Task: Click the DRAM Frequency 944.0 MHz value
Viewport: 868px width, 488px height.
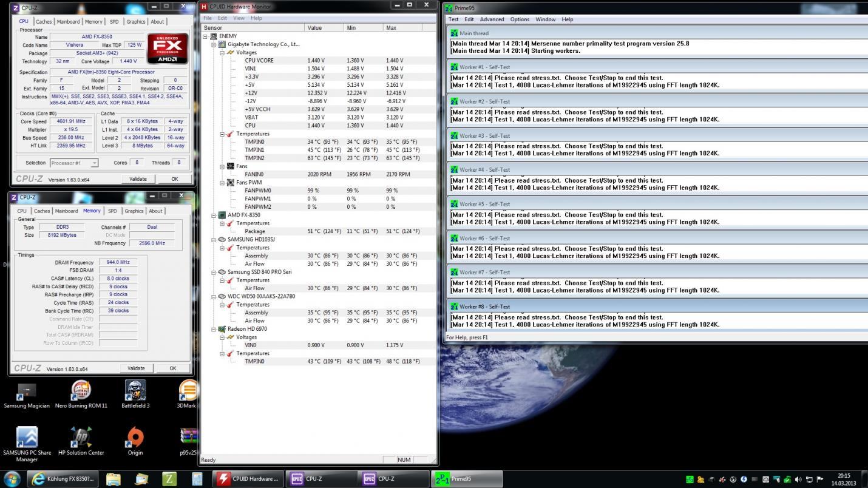Action: [x=118, y=262]
